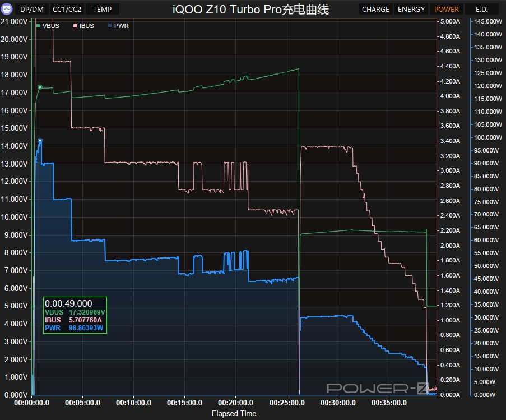Screen dimensions: 506x420
Task: Click the 00:05:00.0 time axis tick
Action: (x=82, y=403)
